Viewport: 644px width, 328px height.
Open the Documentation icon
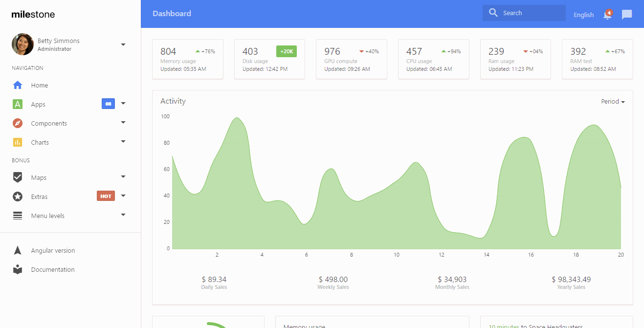coord(17,269)
